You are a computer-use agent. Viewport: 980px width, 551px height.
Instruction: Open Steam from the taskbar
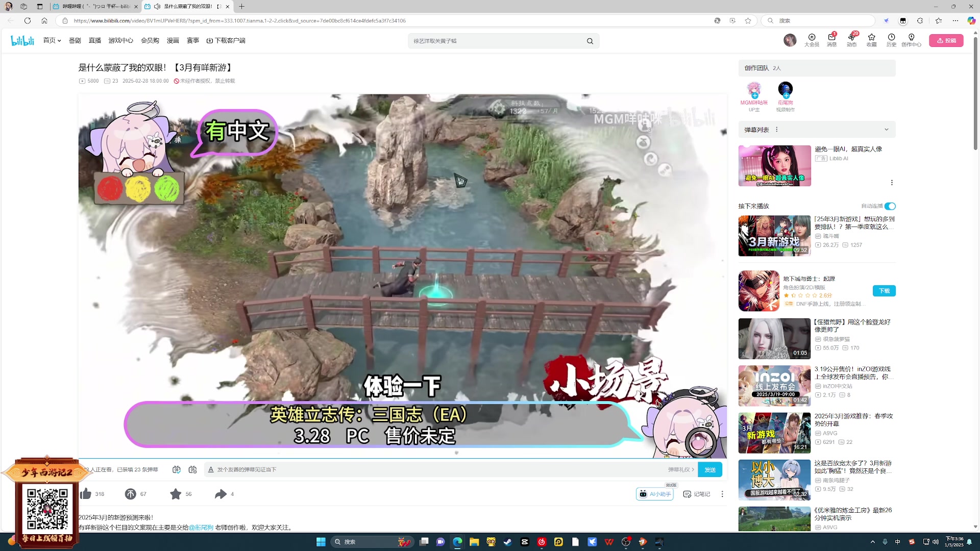508,542
